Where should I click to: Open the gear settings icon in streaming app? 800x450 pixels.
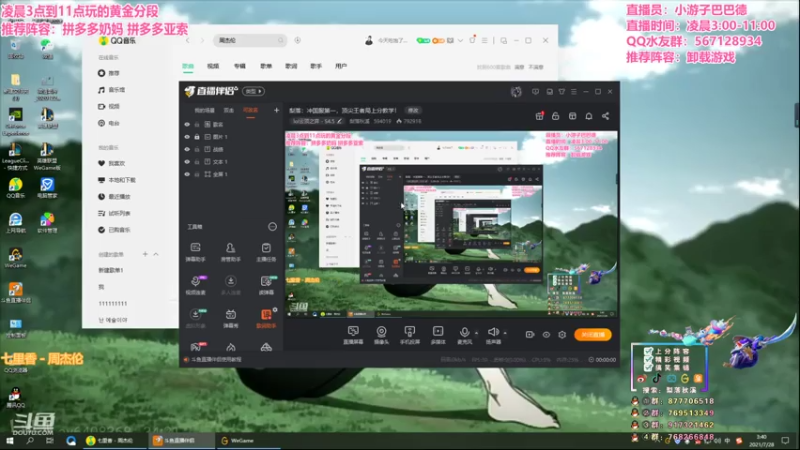[562, 335]
